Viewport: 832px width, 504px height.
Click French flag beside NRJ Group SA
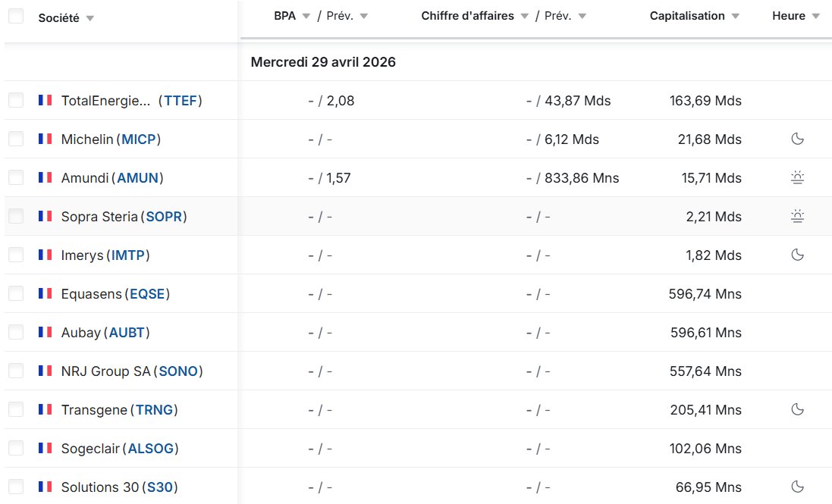45,371
